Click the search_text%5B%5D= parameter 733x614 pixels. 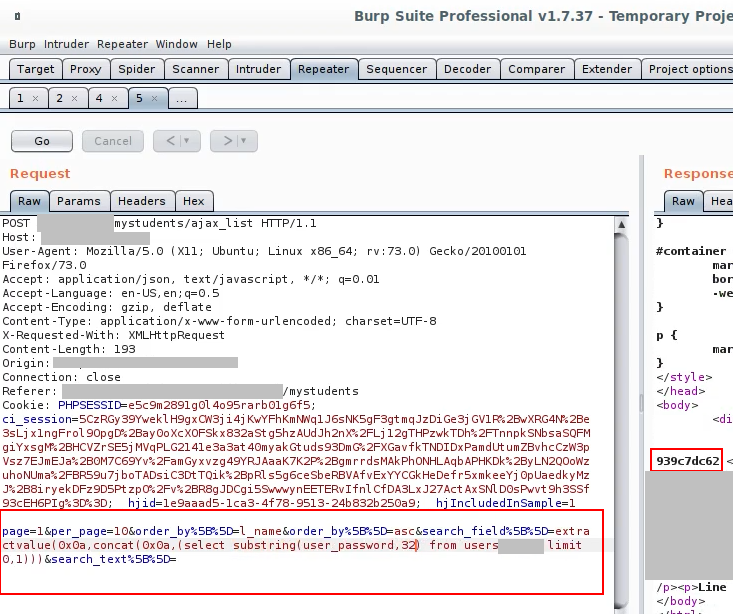coord(111,559)
